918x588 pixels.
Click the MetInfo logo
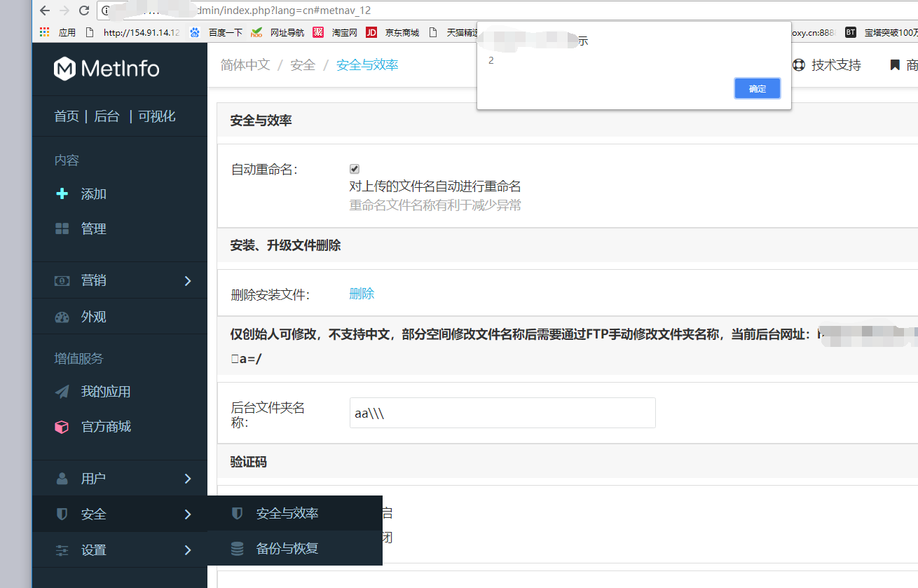(107, 68)
